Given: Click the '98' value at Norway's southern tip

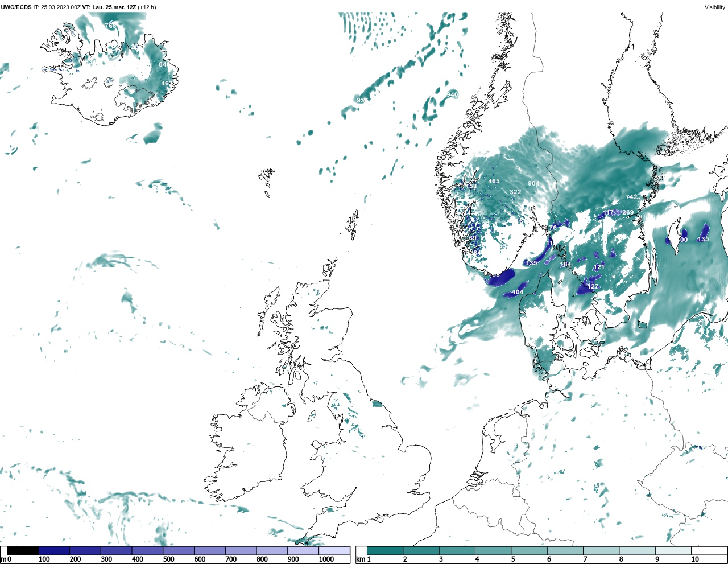Looking at the screenshot, I should pyautogui.click(x=496, y=275).
